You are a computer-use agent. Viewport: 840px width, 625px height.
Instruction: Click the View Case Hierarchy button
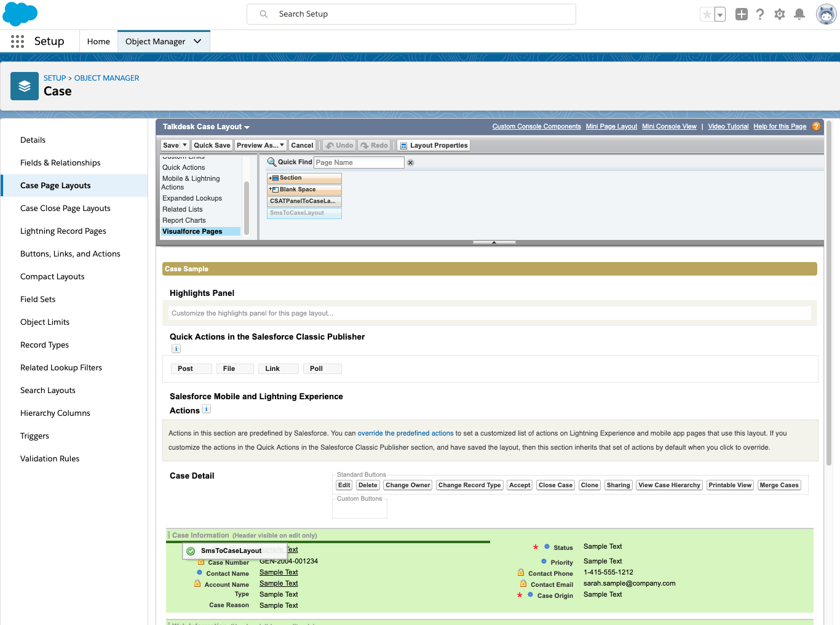tap(669, 485)
